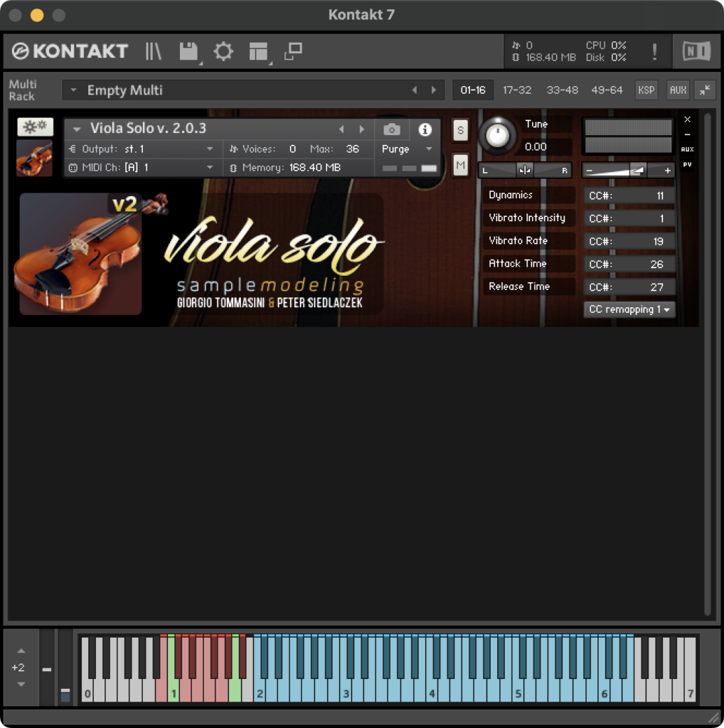Click the exclamation mark panic button
This screenshot has height=728, width=724.
654,51
